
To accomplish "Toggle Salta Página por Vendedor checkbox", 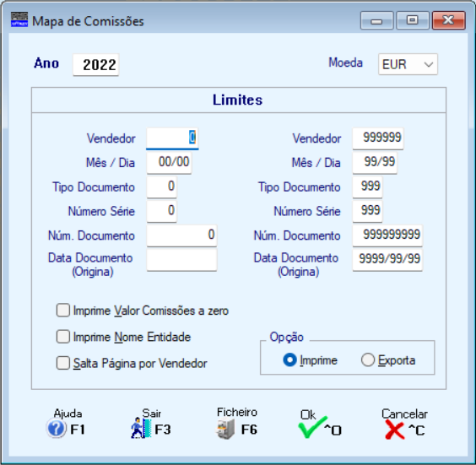I will [63, 363].
